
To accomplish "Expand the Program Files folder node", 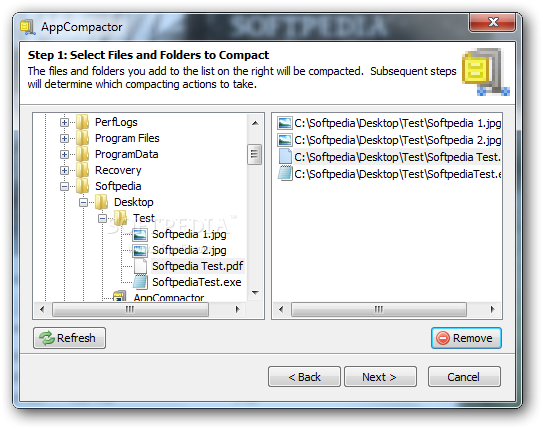I will tap(64, 138).
